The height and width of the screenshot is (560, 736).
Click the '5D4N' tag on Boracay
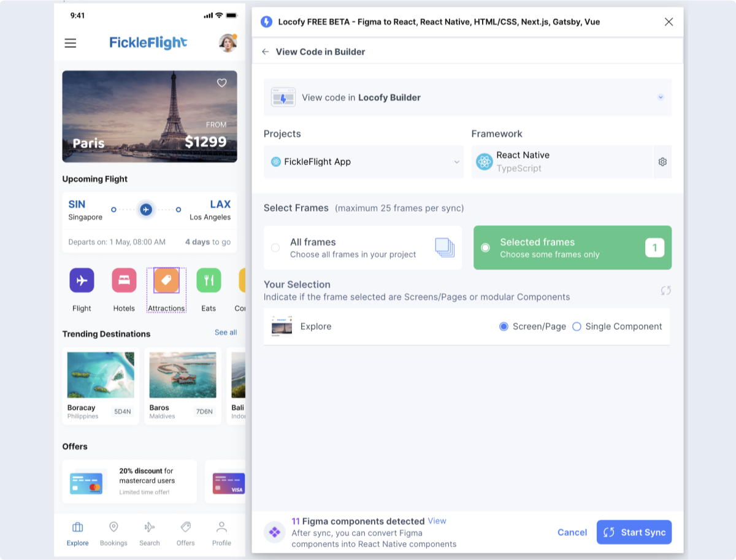[123, 412]
